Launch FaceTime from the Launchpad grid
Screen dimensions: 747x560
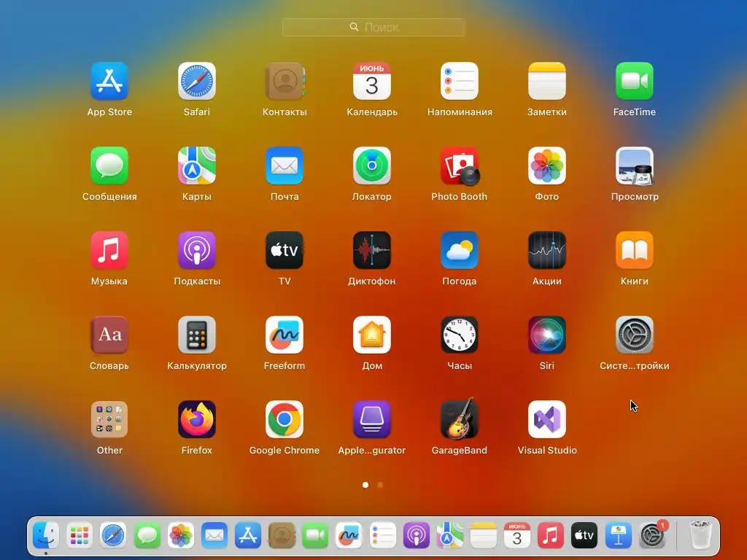click(634, 81)
